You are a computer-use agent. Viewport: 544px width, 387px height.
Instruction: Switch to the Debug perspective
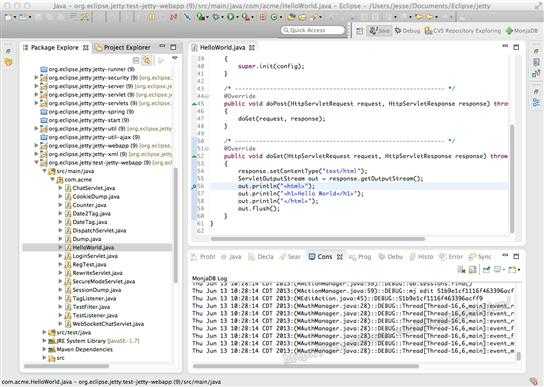coord(407,31)
